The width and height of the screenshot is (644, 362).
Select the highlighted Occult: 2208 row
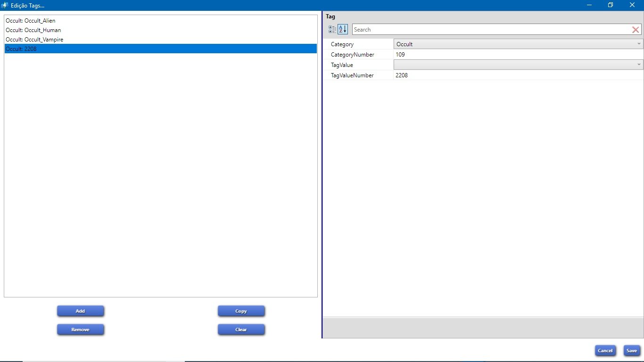point(161,49)
